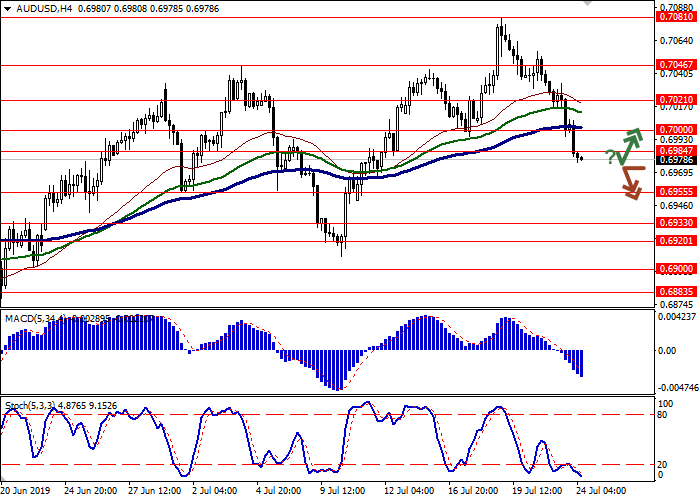Select the 0.68835 price level label
Image resolution: width=700 pixels, height=500 pixels.
(x=676, y=293)
